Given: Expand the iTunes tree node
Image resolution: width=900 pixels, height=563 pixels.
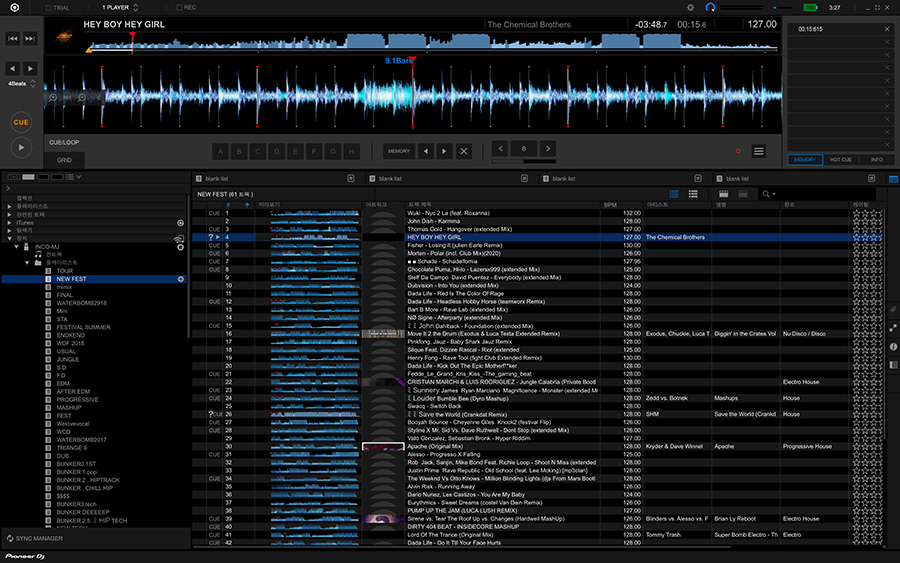Looking at the screenshot, I should point(9,223).
